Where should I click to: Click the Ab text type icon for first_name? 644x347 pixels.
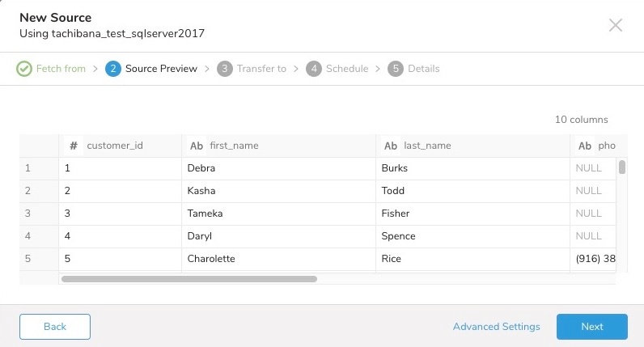(197, 146)
